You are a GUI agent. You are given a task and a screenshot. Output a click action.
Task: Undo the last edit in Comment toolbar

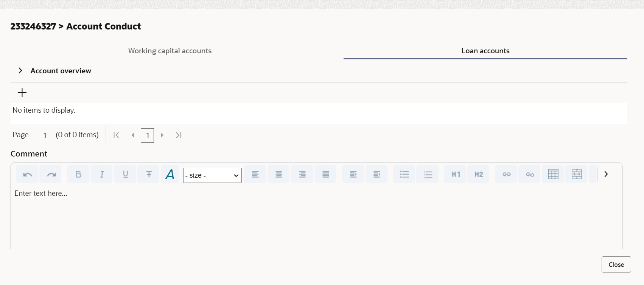coord(27,174)
